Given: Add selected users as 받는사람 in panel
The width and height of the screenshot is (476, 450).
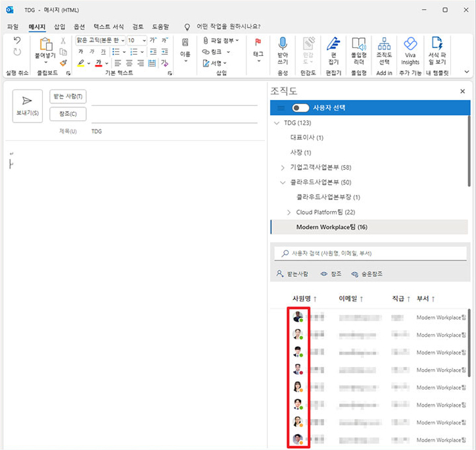Looking at the screenshot, I should coord(292,274).
